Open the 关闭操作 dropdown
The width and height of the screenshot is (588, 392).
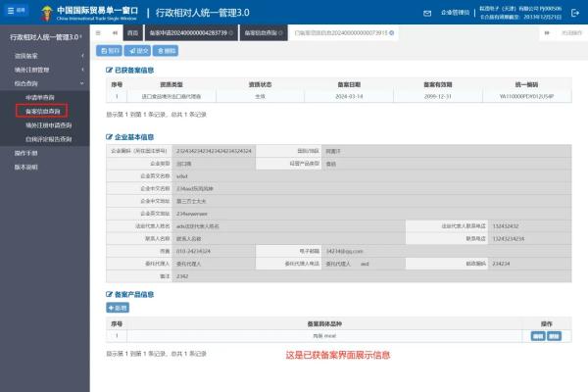click(561, 33)
